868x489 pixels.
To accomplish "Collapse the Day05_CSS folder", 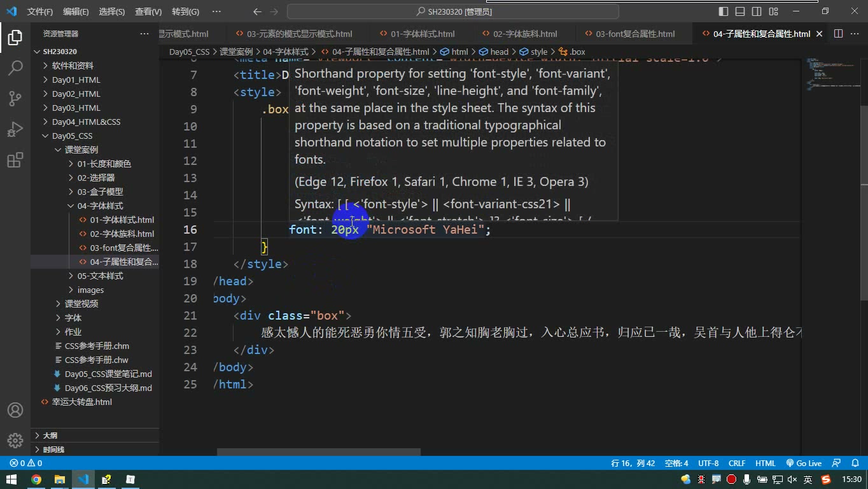I will (95, 136).
